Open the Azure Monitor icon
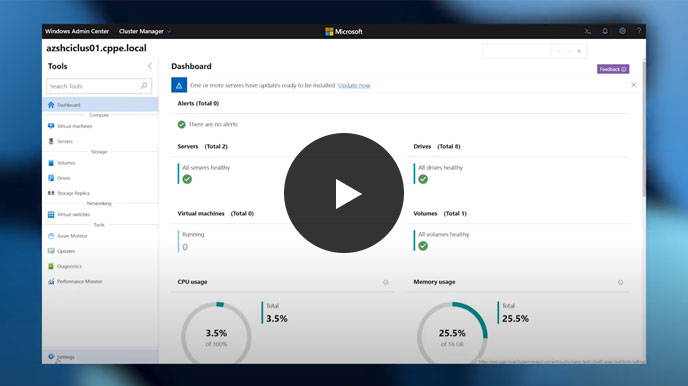This screenshot has height=386, width=688. pos(51,236)
